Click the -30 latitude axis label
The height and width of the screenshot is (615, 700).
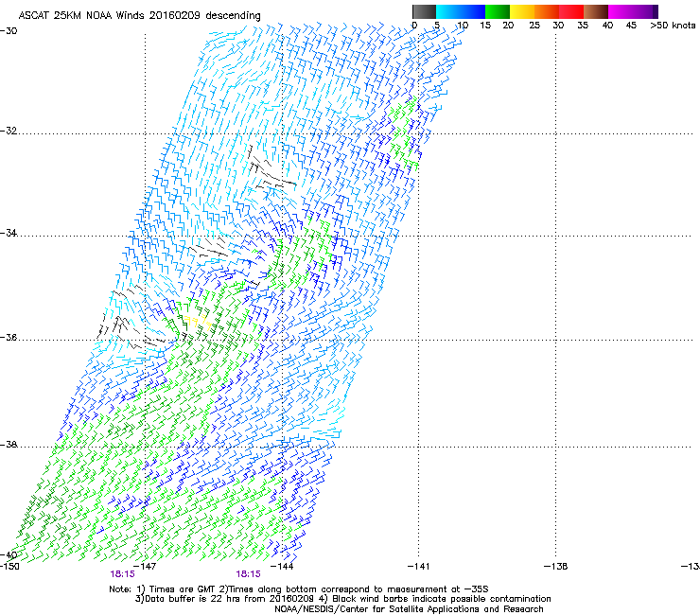(x=9, y=31)
